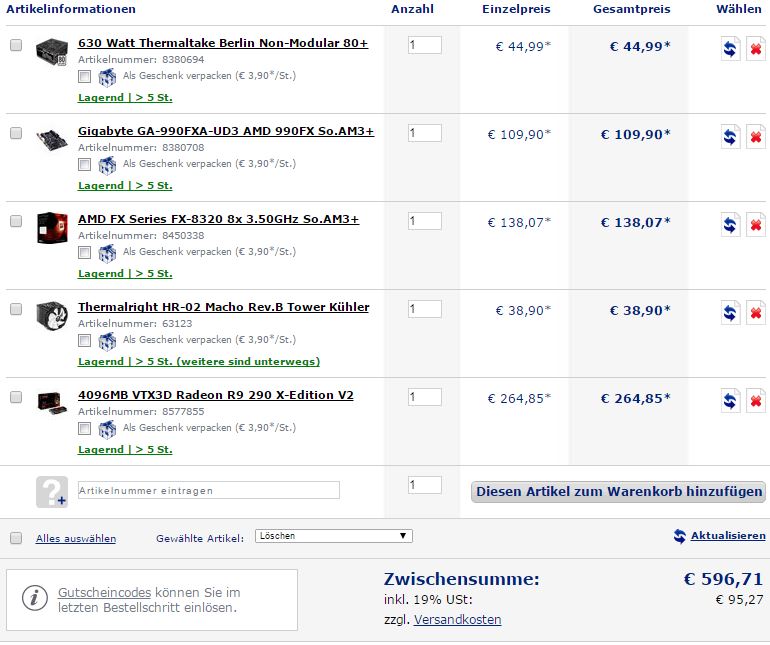Enable gift wrapping for Thermalright HR-02
Screen dimensions: 770x645
coord(84,340)
